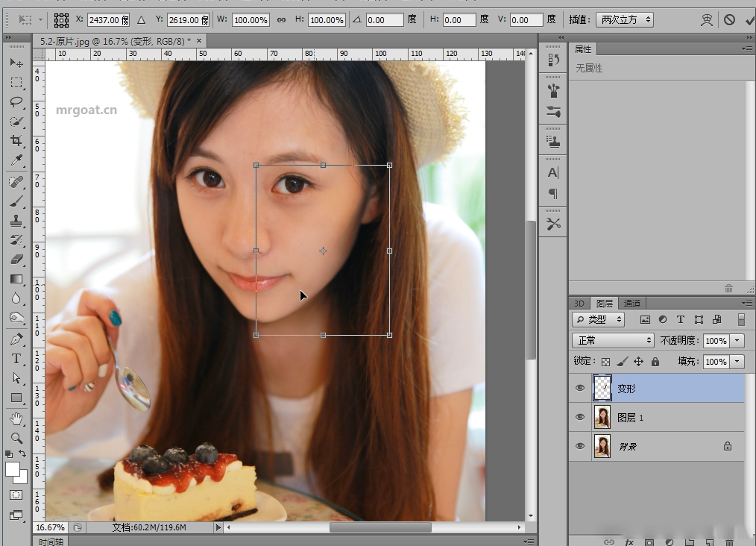The height and width of the screenshot is (546, 756).
Task: Select the Horizontal Type tool
Action: point(16,359)
